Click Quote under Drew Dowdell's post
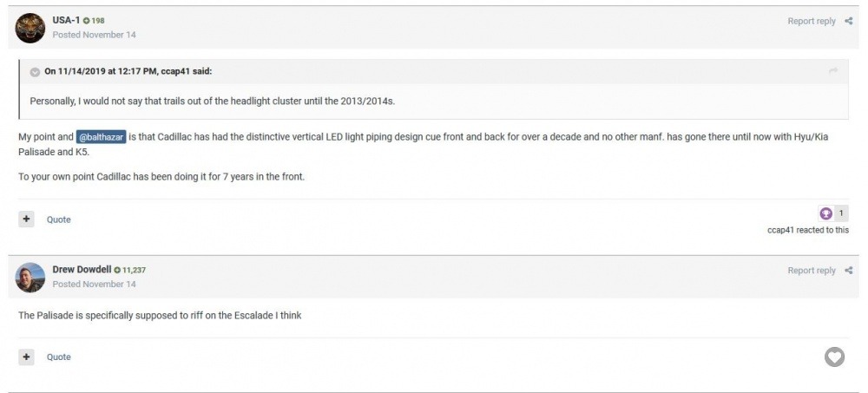This screenshot has height=393, width=868. [x=59, y=357]
